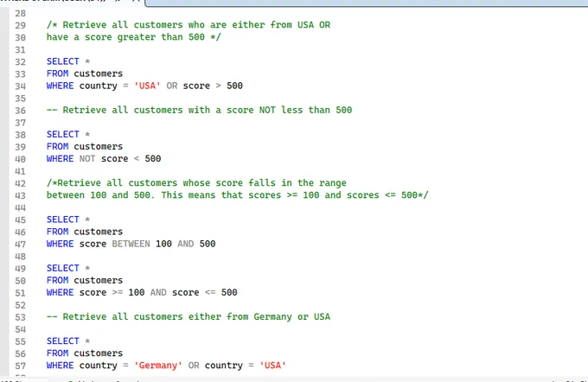The height and width of the screenshot is (382, 588).
Task: Click comment line 'whose score falls in the range'
Action: [x=196, y=183]
